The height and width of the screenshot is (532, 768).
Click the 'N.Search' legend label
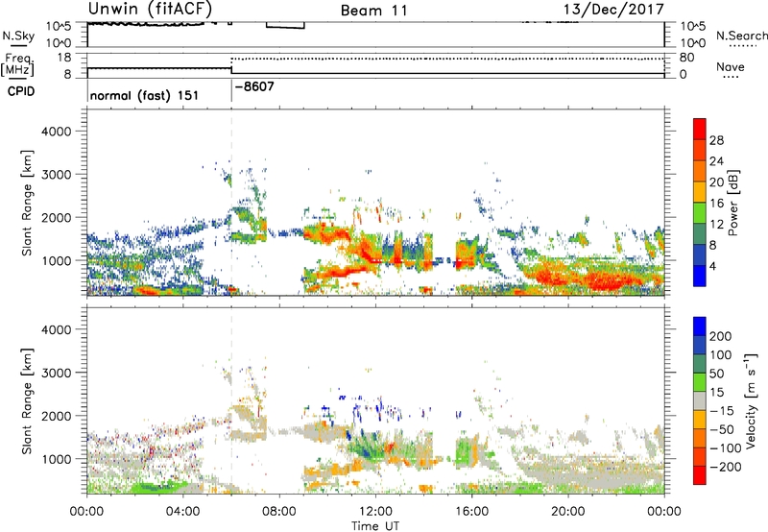[x=741, y=36]
